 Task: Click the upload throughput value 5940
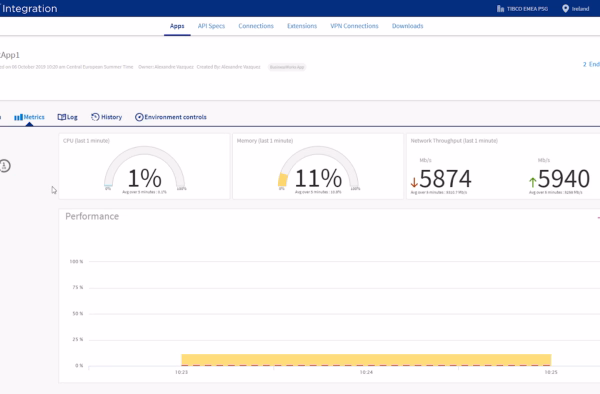coord(564,179)
